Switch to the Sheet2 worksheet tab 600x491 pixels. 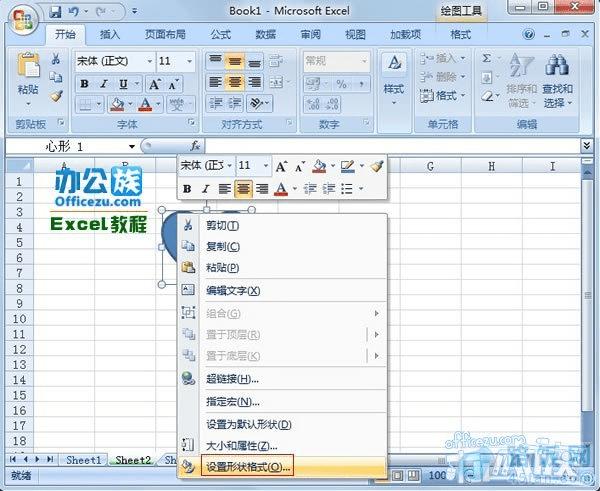(x=133, y=460)
